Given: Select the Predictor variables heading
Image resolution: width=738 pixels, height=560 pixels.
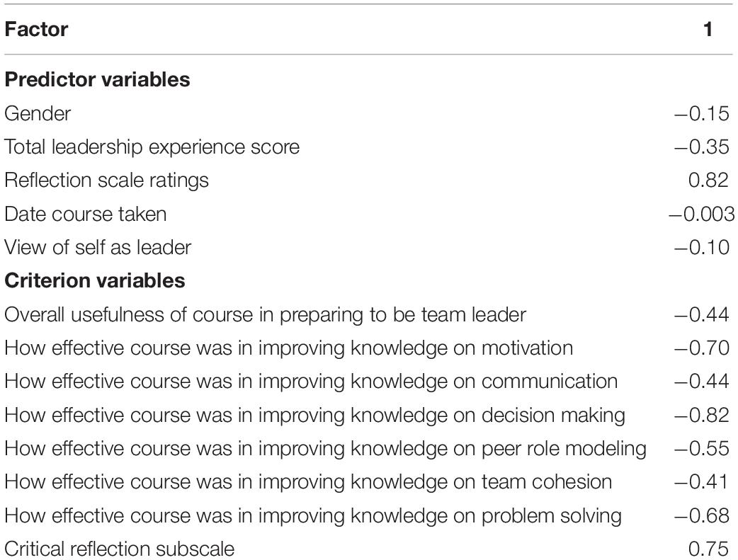Looking at the screenshot, I should [x=97, y=79].
